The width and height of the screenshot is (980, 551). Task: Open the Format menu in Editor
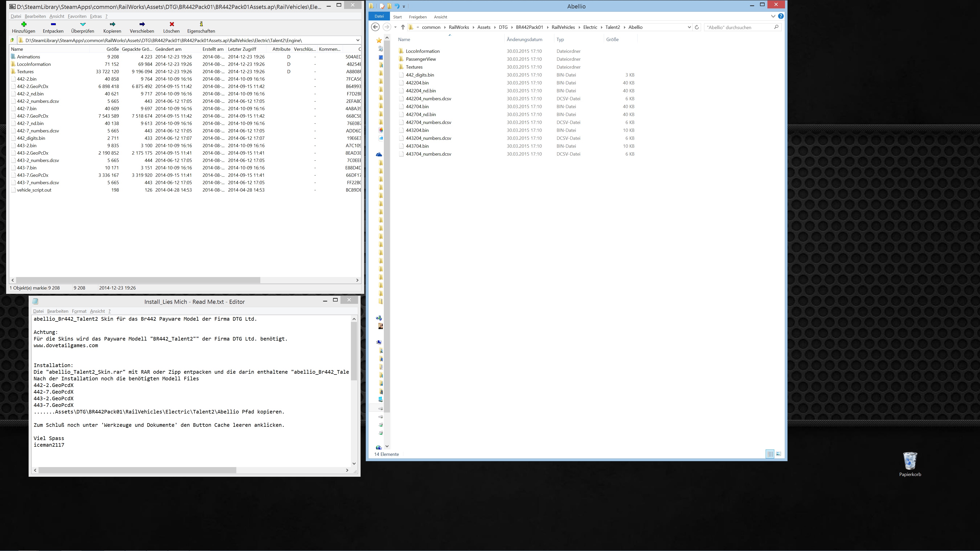pyautogui.click(x=79, y=311)
